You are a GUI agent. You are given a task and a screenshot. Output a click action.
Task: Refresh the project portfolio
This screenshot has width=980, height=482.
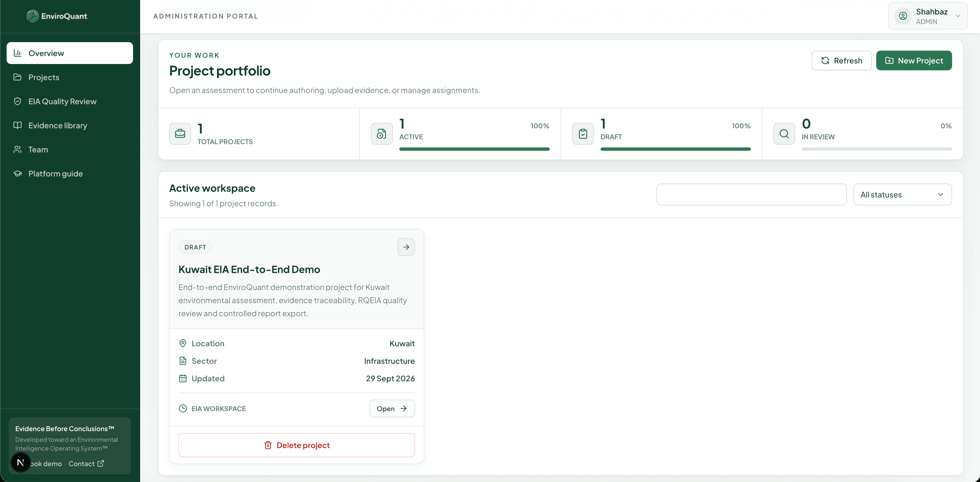click(x=841, y=60)
